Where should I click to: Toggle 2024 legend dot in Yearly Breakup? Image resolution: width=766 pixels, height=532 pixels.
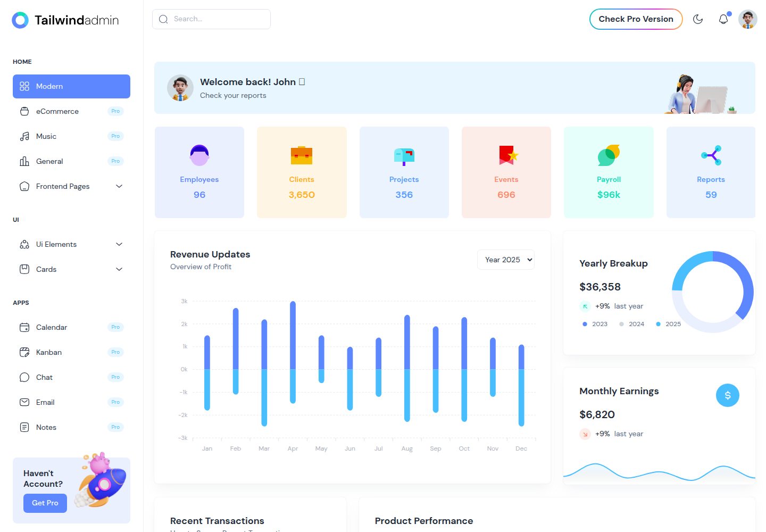click(x=621, y=324)
